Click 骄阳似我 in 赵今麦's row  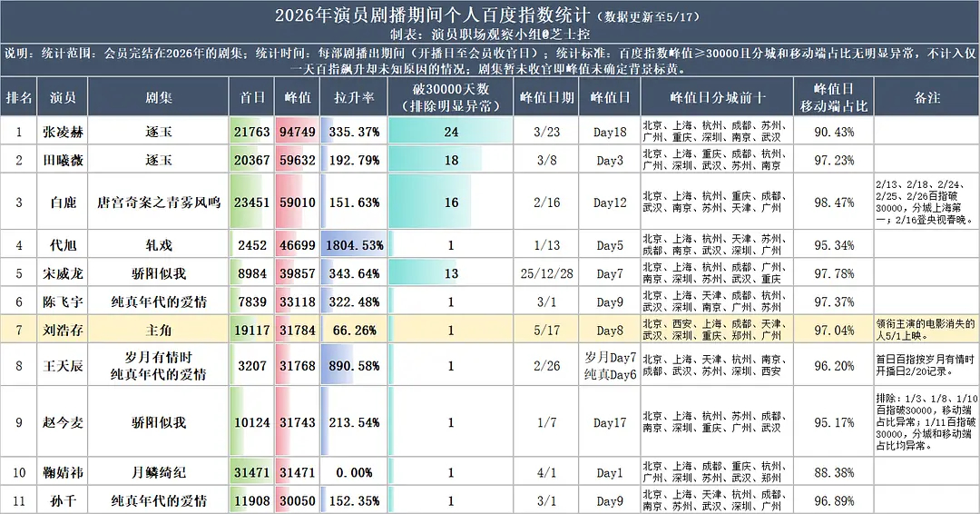pyautogui.click(x=158, y=422)
